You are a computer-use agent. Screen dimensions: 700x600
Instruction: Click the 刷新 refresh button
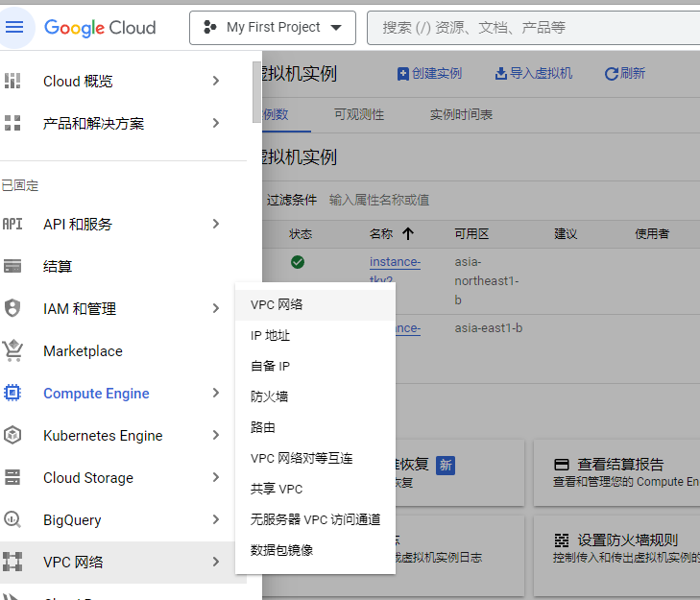(624, 73)
